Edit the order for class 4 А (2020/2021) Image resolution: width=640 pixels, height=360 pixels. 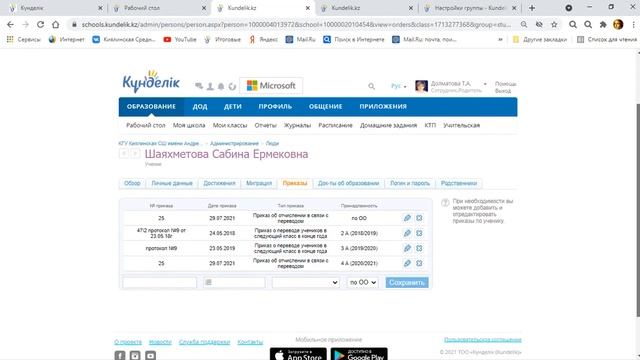407,263
